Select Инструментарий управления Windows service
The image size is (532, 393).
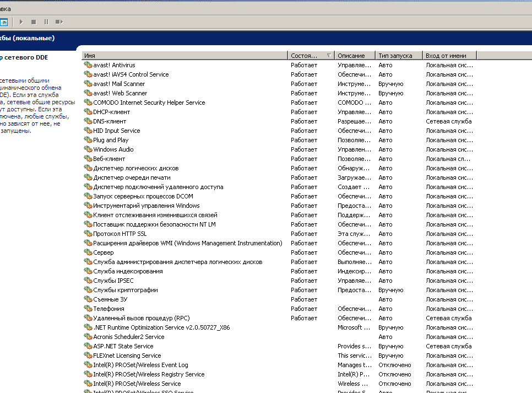point(146,206)
